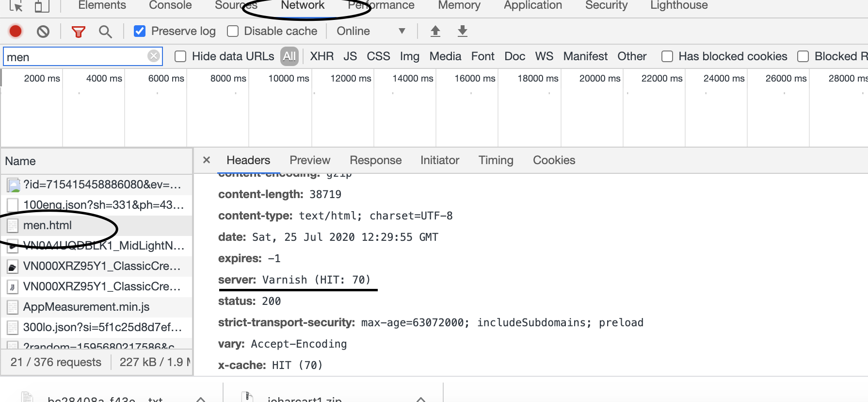Image resolution: width=868 pixels, height=402 pixels.
Task: Close the request details pane
Action: point(207,160)
